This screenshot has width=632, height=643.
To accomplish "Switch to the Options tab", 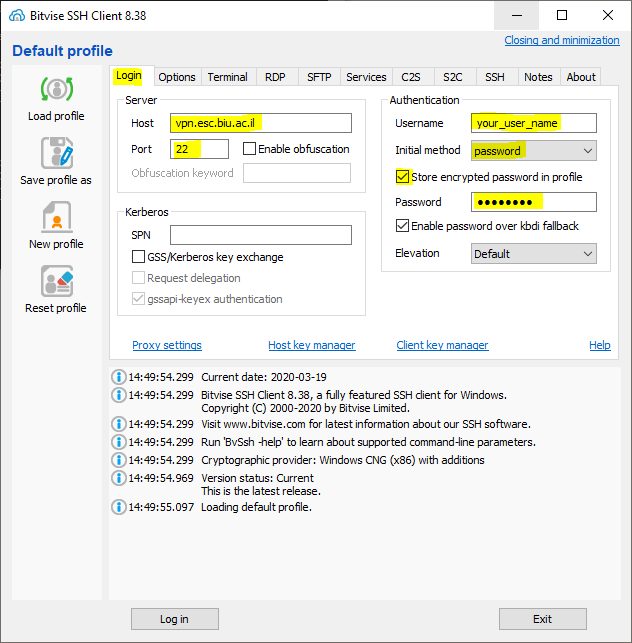I will coord(177,77).
